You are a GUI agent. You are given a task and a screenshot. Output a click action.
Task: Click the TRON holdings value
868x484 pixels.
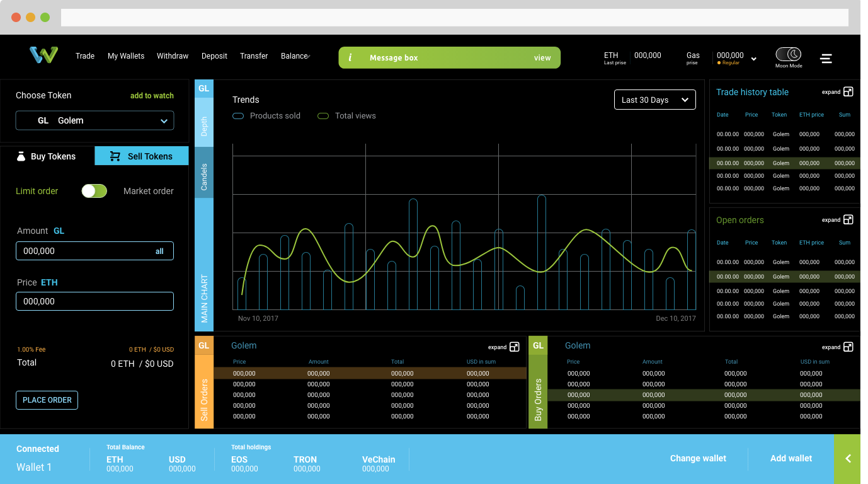307,469
